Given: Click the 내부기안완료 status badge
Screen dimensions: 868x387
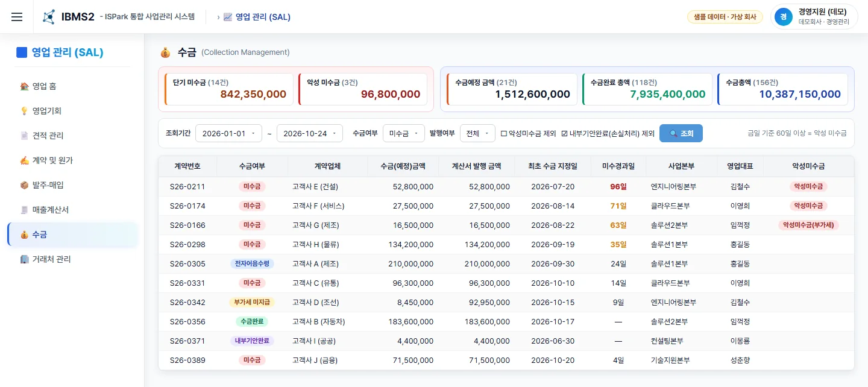Looking at the screenshot, I should coord(252,341).
